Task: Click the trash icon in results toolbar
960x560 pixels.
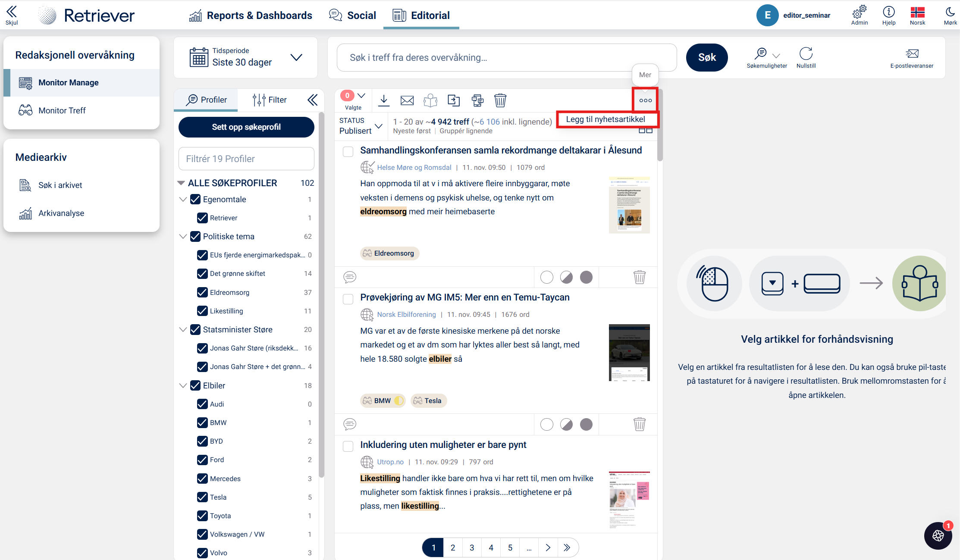Action: [500, 100]
